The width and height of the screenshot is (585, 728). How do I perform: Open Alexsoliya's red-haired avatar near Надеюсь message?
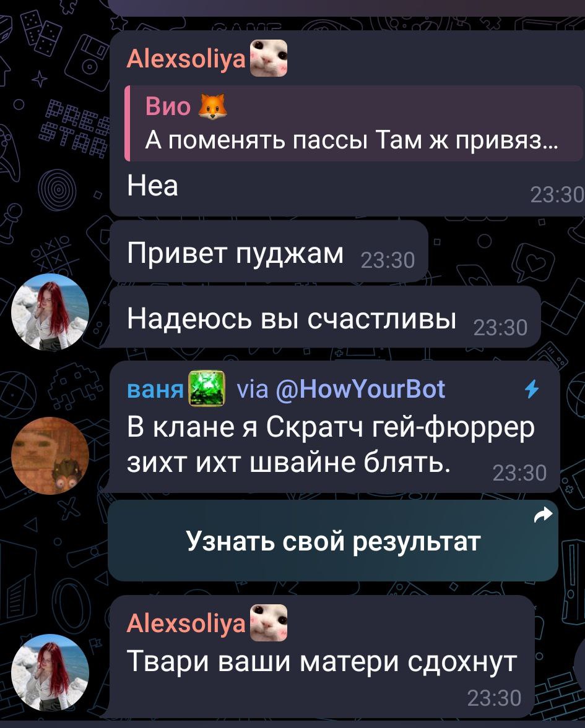pos(50,312)
